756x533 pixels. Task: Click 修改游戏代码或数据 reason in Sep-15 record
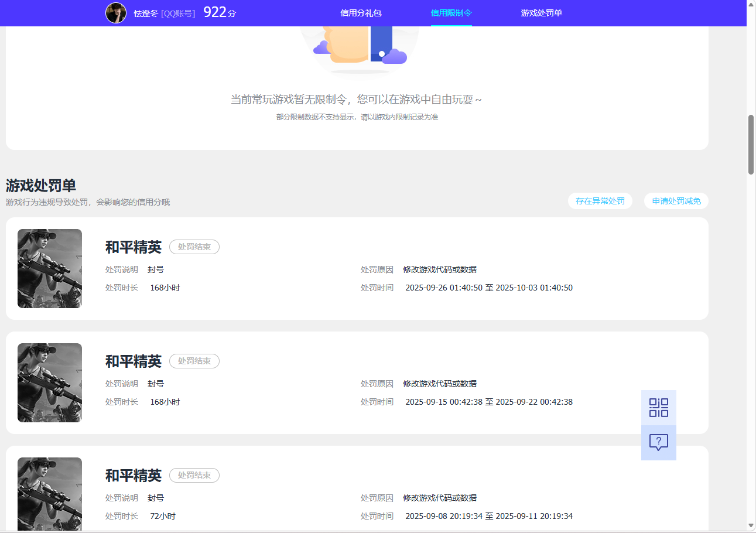click(440, 384)
